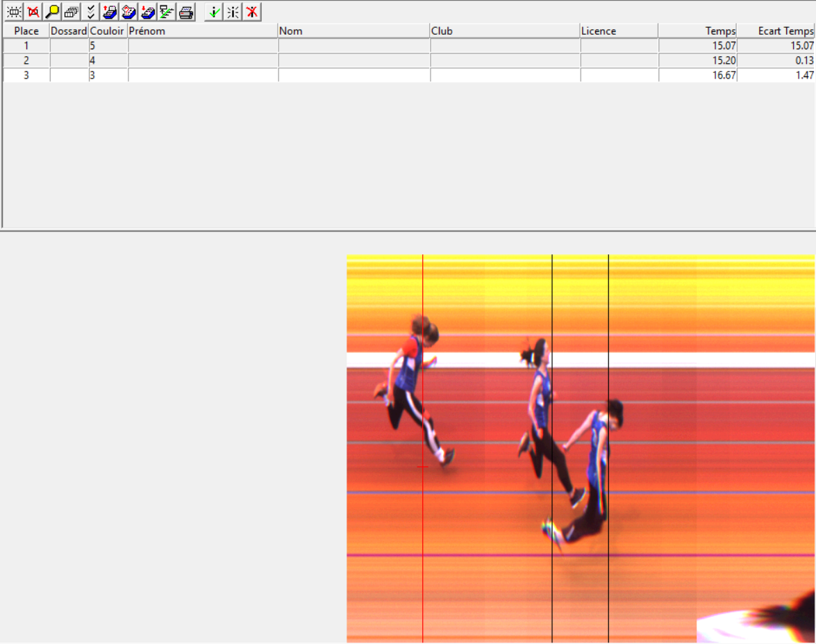Click the highlighted figure toolbar icon

[x=233, y=11]
